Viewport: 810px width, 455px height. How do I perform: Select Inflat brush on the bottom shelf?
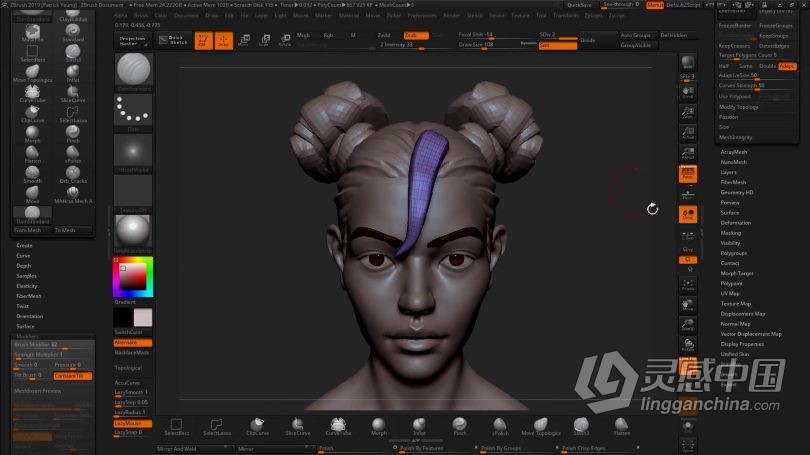tap(419, 427)
